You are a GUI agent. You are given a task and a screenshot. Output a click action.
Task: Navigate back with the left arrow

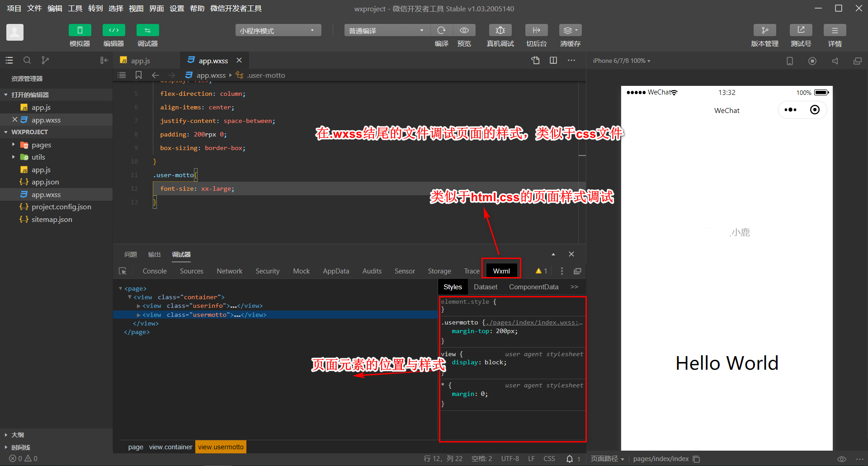click(x=155, y=75)
